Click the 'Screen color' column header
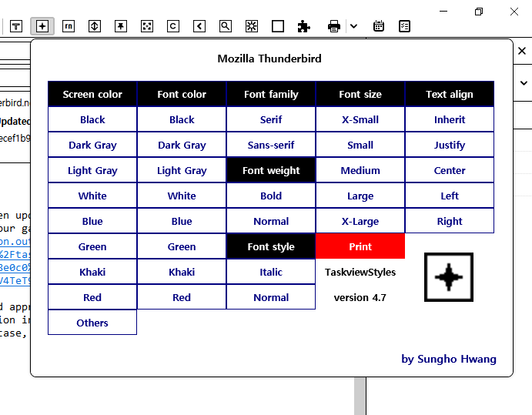The width and height of the screenshot is (532, 415). (92, 94)
